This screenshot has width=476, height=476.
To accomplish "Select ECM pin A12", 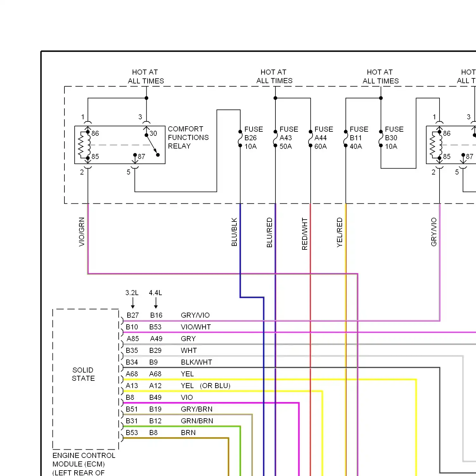I will pos(155,386).
